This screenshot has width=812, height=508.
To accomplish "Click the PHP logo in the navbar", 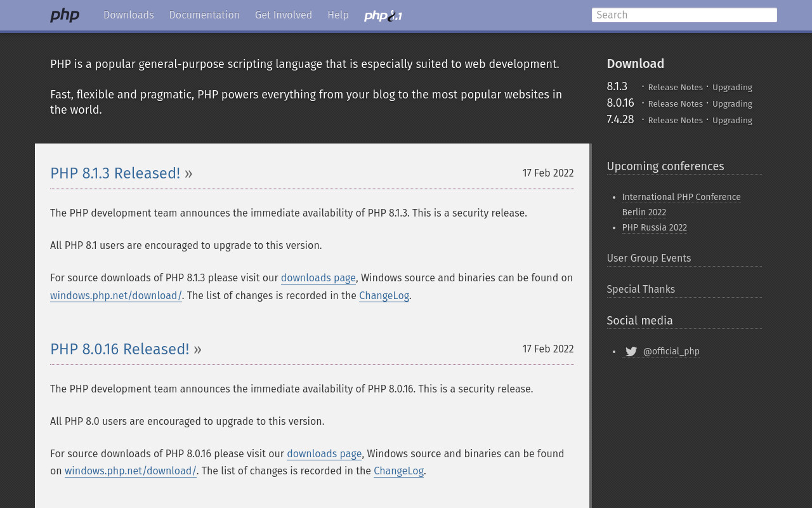I will coord(65,15).
